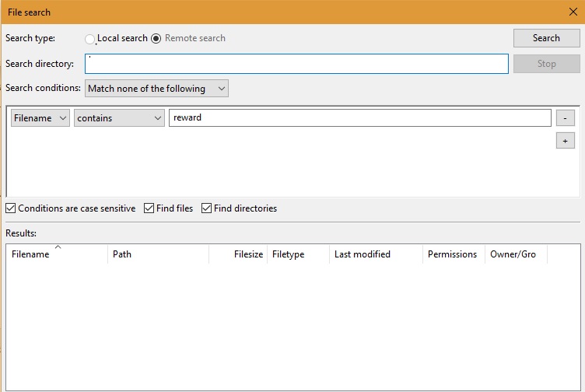Open the Search conditions match dropdown
Screen dimensions: 585x392
[x=156, y=89]
